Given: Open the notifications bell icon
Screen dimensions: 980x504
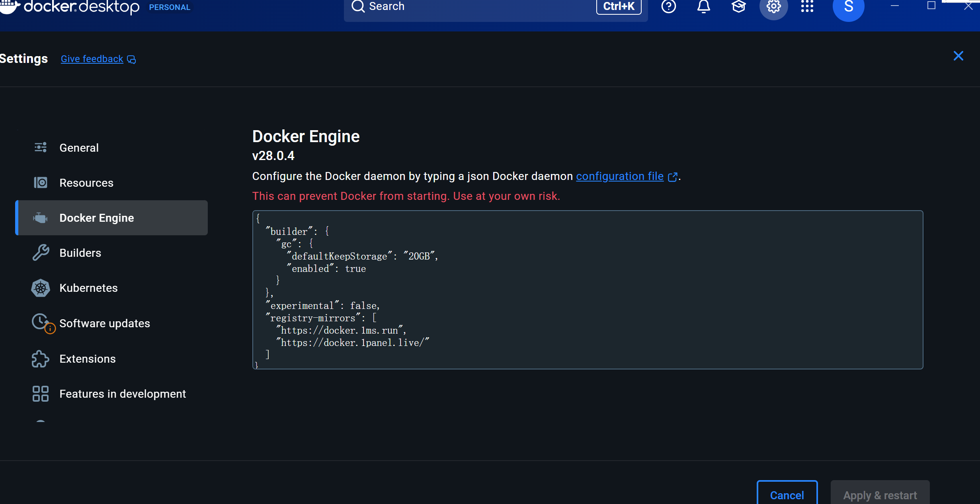Looking at the screenshot, I should pyautogui.click(x=703, y=6).
